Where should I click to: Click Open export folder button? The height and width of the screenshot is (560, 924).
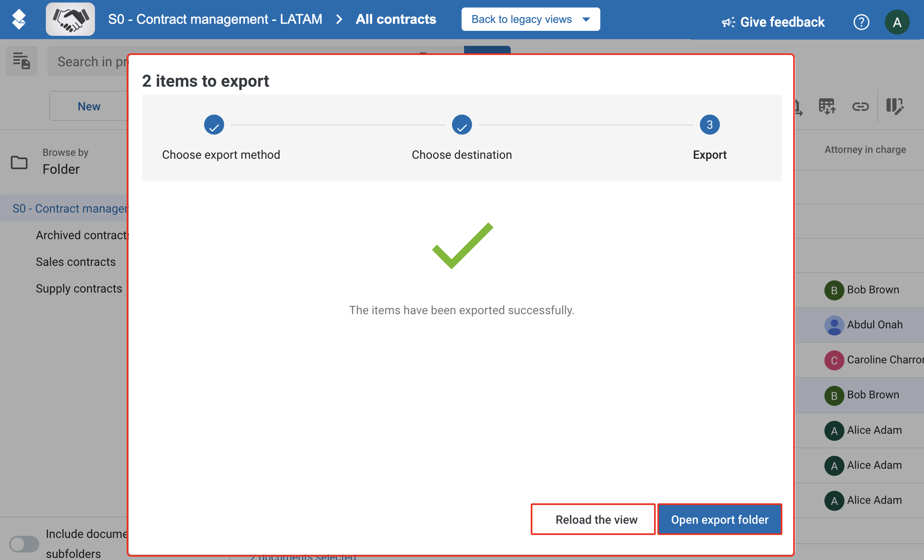(x=719, y=519)
